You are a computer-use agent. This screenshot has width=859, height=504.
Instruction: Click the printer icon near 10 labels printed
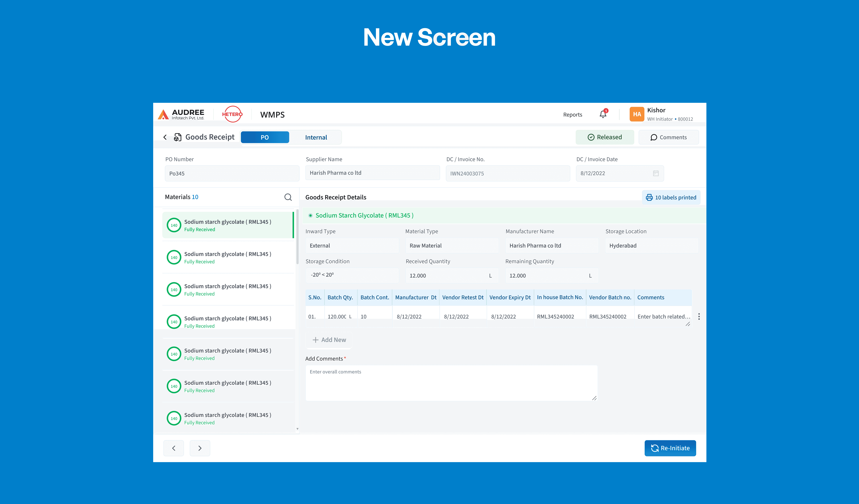pos(649,197)
